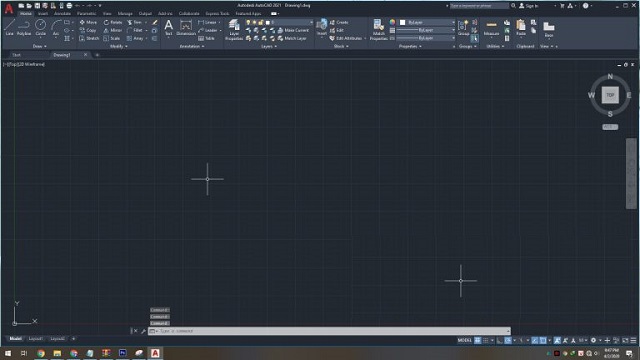This screenshot has width=640, height=360.
Task: Select the Polyline tool
Action: pyautogui.click(x=24, y=27)
